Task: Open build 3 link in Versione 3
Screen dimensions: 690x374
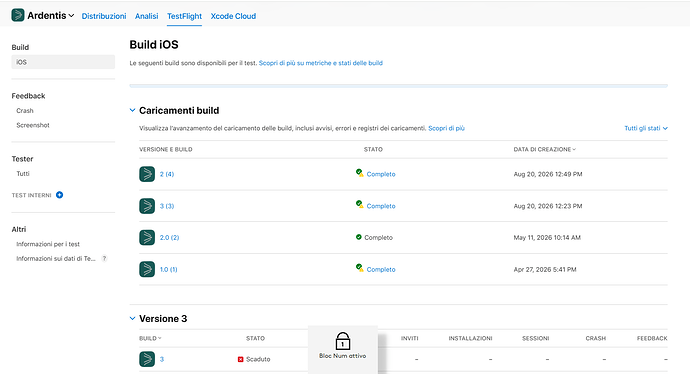Action: [x=162, y=359]
